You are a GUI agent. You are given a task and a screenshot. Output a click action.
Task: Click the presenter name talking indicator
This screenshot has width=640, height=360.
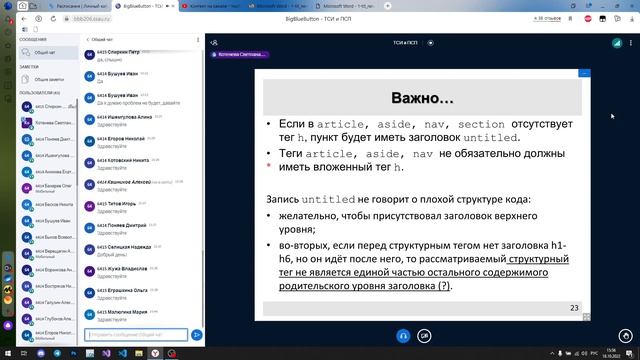[x=240, y=54]
